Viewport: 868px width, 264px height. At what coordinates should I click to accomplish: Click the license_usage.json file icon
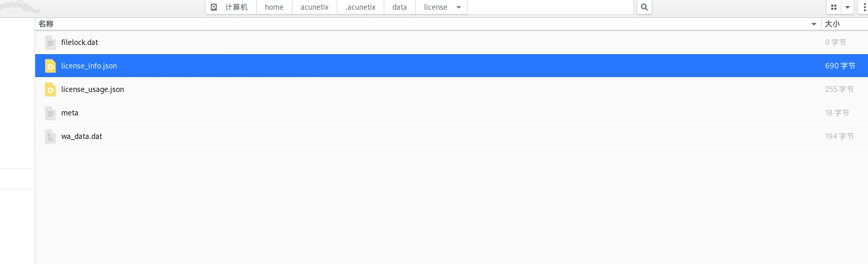click(50, 89)
